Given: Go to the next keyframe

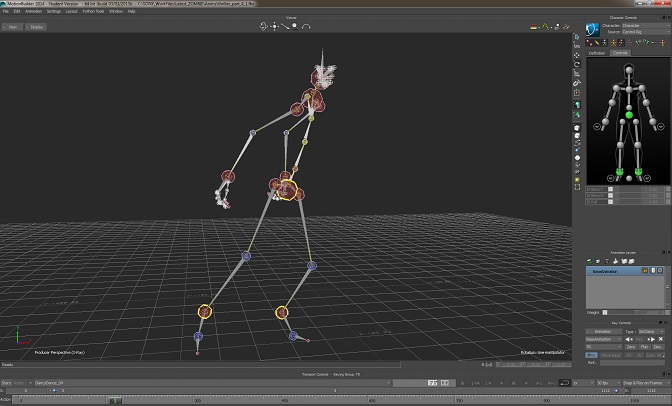Looking at the screenshot, I should coord(652,339).
